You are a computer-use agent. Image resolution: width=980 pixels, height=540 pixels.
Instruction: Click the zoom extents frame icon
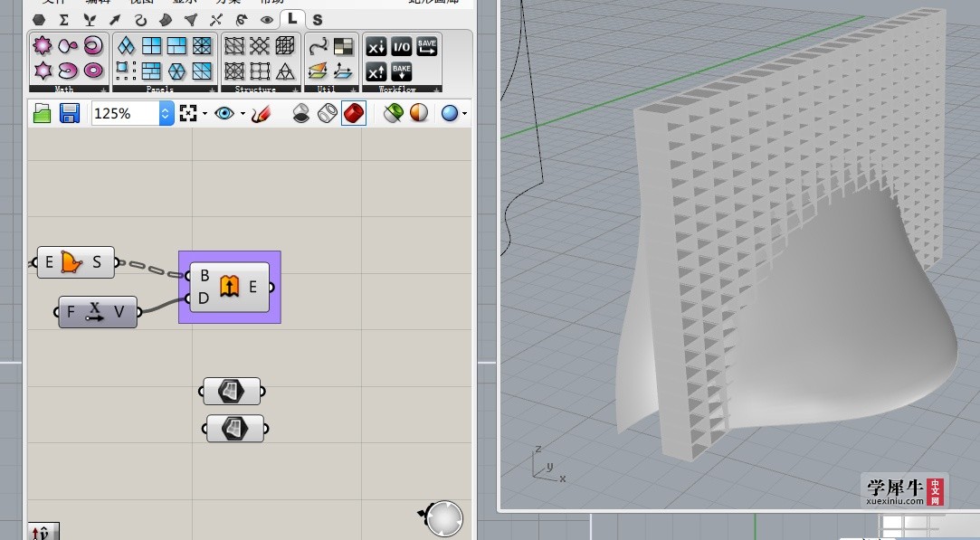(188, 114)
